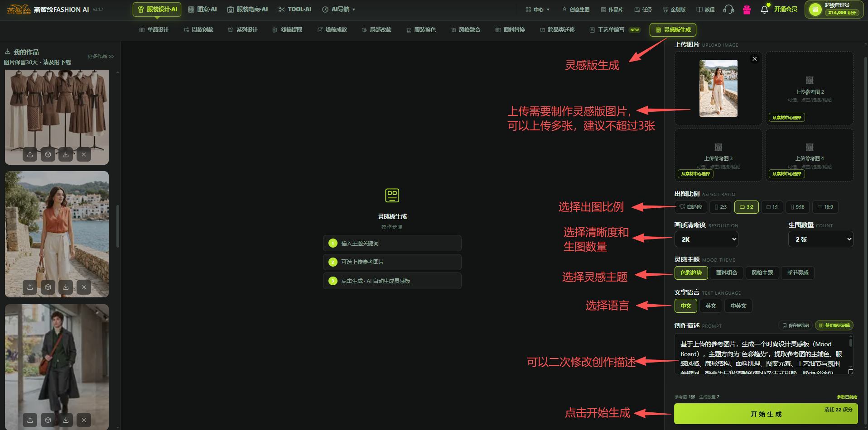Screen dimensions: 868x430
Task: Open the 2张 image count dropdown
Action: pos(820,239)
